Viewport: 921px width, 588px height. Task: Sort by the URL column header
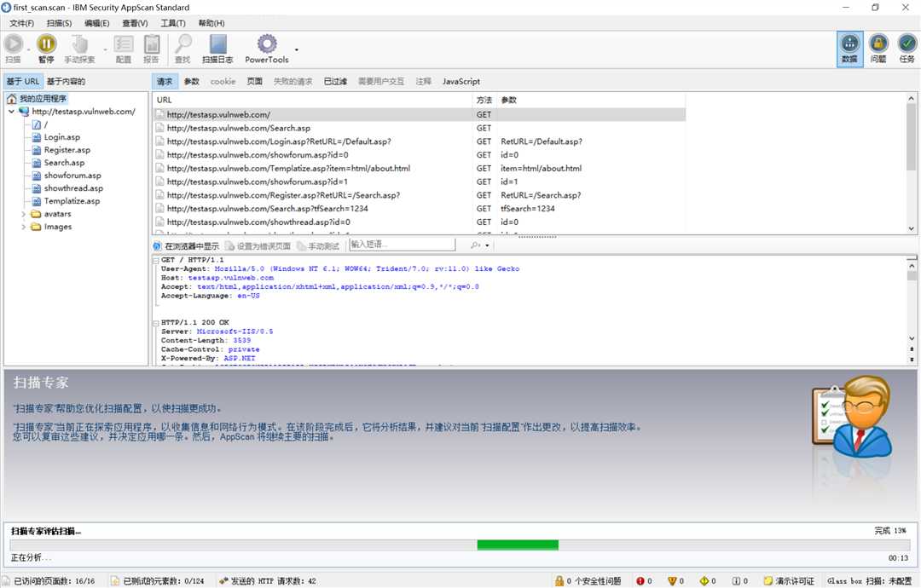(312, 101)
